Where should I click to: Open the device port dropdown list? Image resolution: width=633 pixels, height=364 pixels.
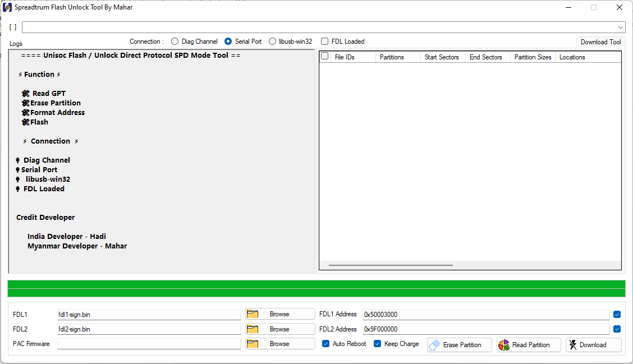(620, 26)
